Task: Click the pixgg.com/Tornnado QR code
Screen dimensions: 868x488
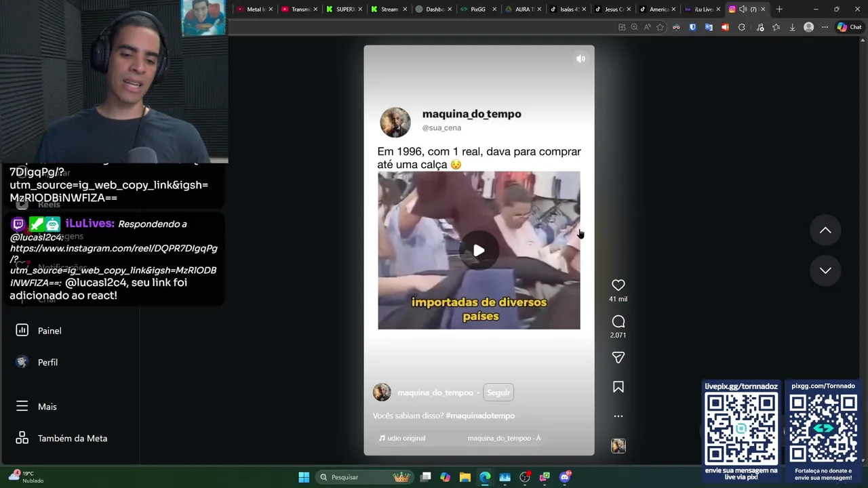Action: [823, 428]
